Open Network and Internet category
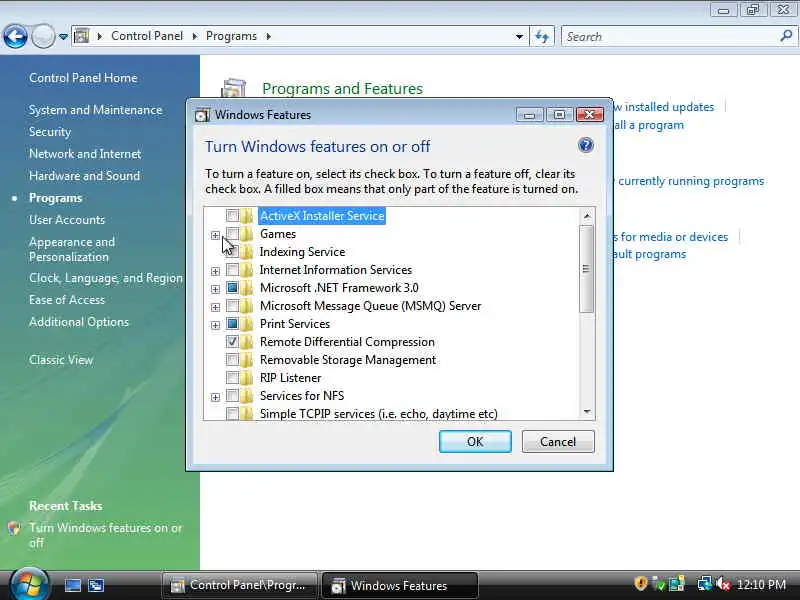800x600 pixels. [85, 154]
